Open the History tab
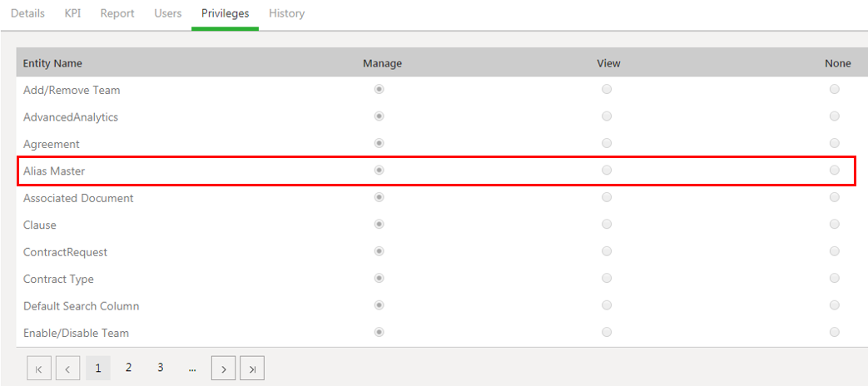The height and width of the screenshot is (386, 868). pyautogui.click(x=286, y=13)
